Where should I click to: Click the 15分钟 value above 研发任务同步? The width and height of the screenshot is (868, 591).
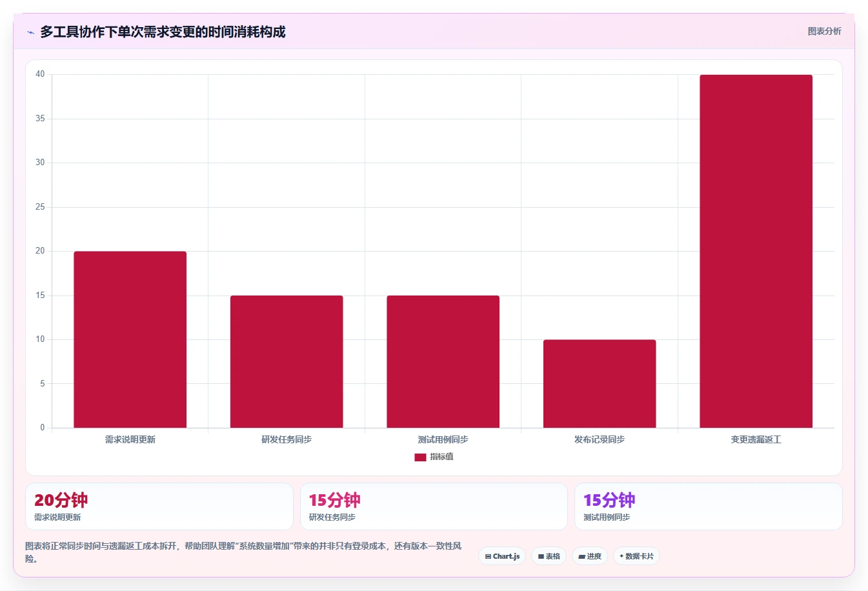[334, 500]
